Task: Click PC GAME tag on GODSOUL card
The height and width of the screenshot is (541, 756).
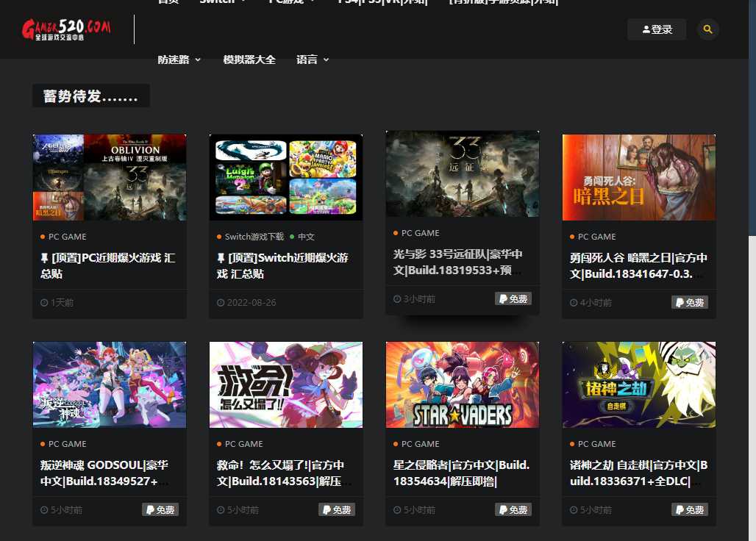Action: (x=68, y=444)
